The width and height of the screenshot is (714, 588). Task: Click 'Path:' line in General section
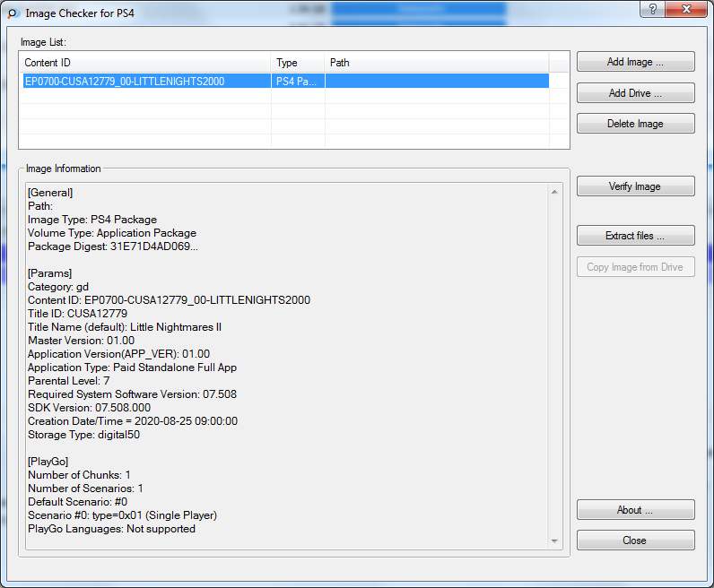point(40,206)
